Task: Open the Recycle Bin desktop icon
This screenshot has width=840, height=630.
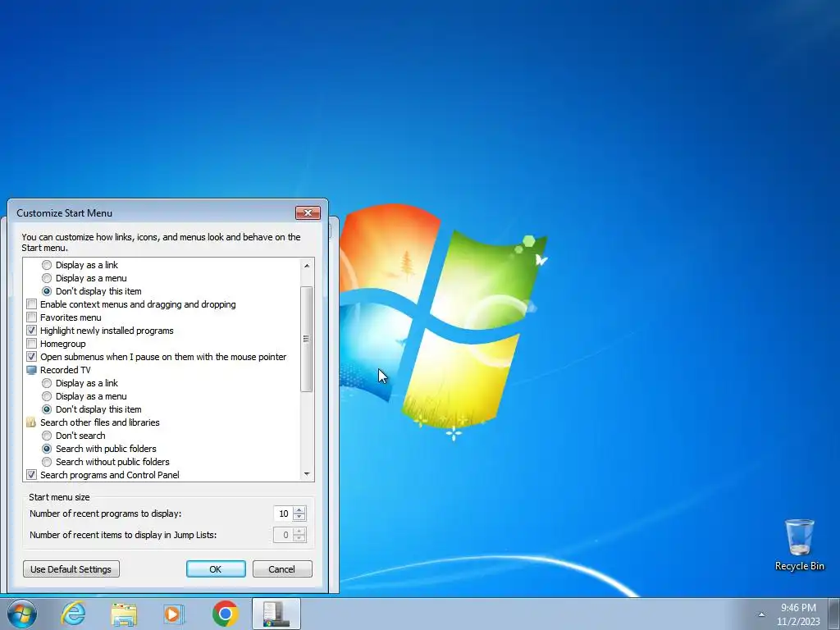Action: coord(799,545)
